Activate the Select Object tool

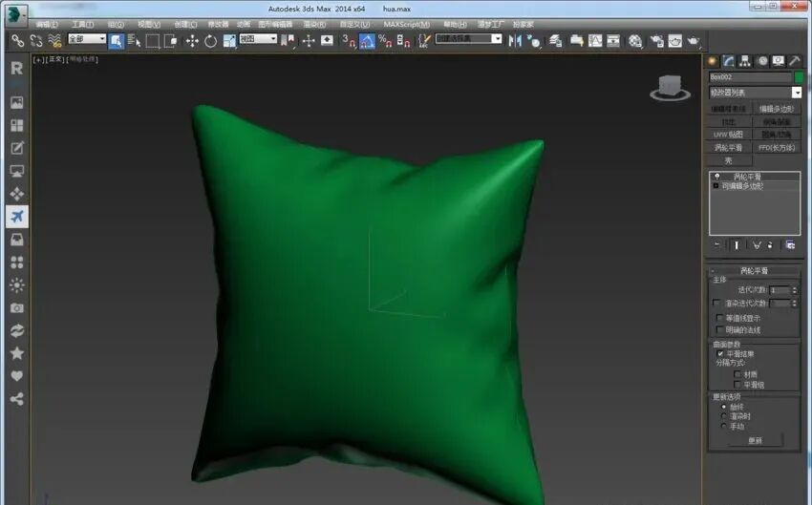click(116, 41)
